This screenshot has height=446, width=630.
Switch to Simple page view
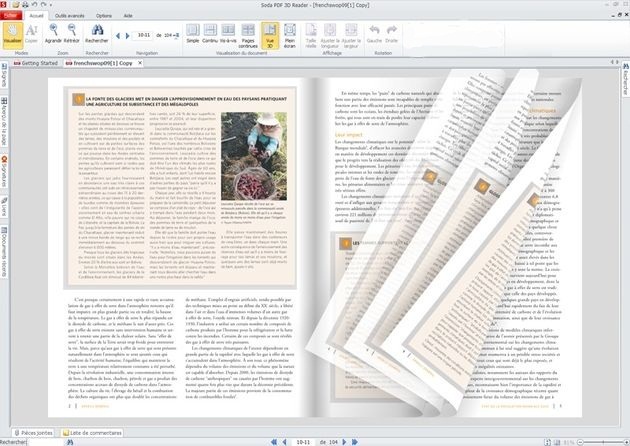tap(192, 34)
